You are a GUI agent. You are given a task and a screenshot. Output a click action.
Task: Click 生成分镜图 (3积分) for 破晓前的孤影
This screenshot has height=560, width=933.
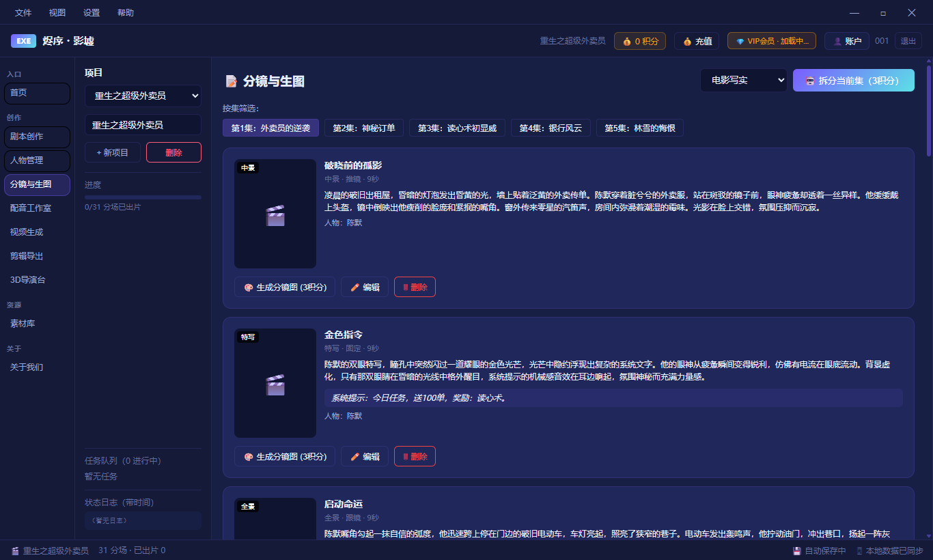tap(285, 288)
